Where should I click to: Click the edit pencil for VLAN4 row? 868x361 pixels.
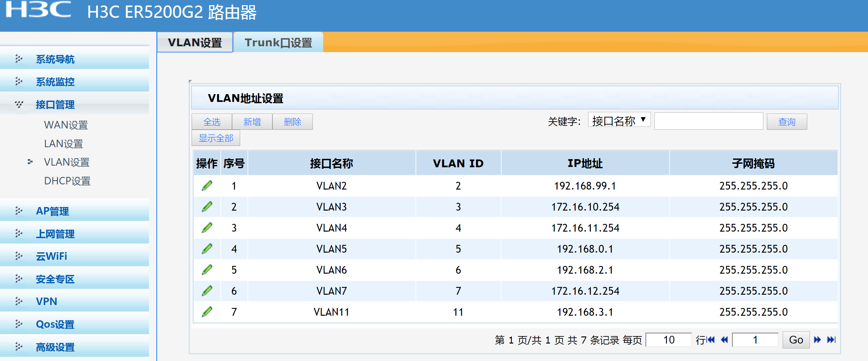207,228
